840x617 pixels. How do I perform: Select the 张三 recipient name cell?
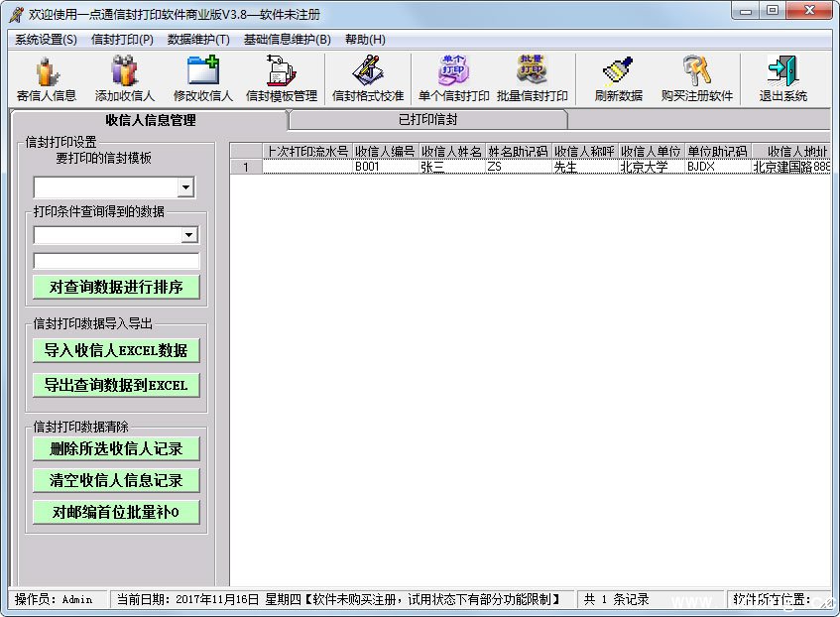451,168
